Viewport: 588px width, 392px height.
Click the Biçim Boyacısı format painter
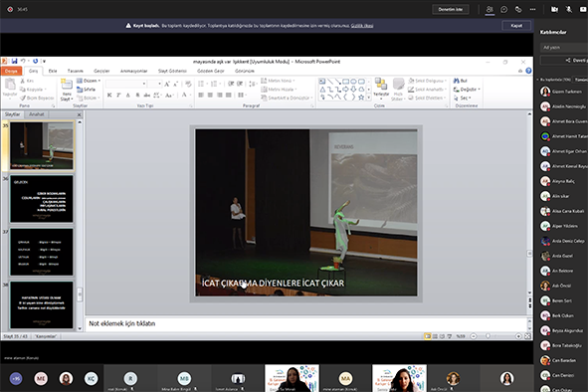[x=37, y=98]
